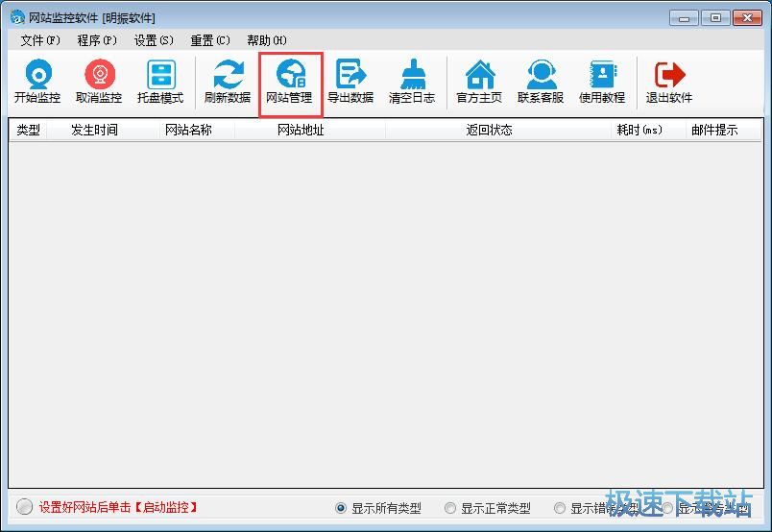
Task: Open the 设置(S) menu
Action: pyautogui.click(x=154, y=40)
